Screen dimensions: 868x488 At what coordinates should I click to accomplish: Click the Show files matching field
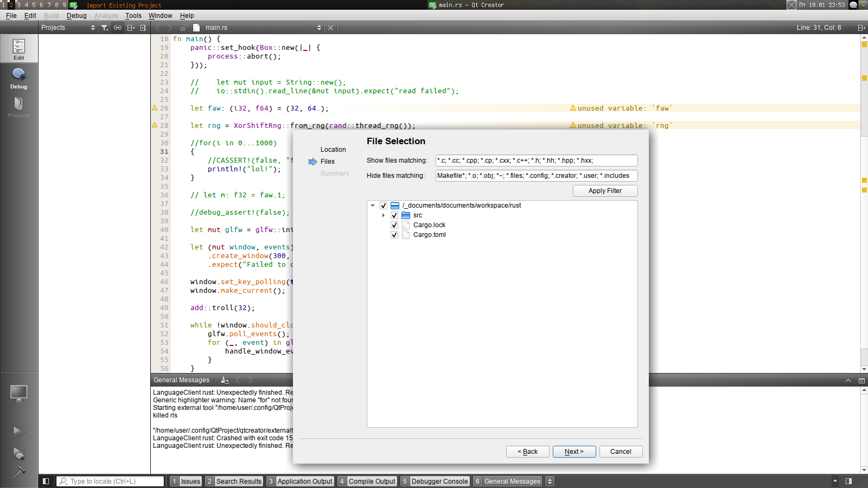[536, 160]
